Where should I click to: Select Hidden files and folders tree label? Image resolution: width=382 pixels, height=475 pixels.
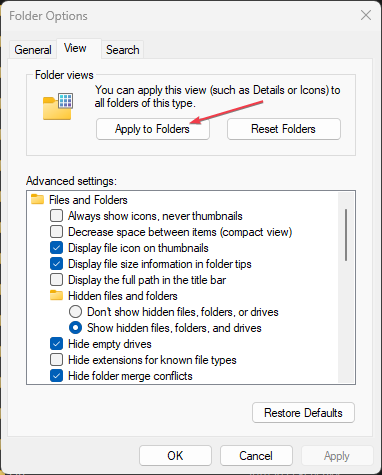123,296
